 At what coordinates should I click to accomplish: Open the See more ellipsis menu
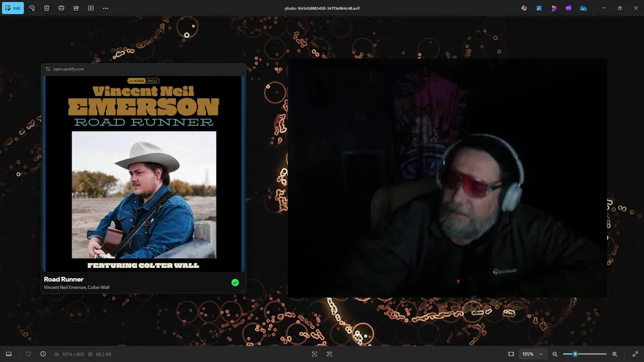106,8
